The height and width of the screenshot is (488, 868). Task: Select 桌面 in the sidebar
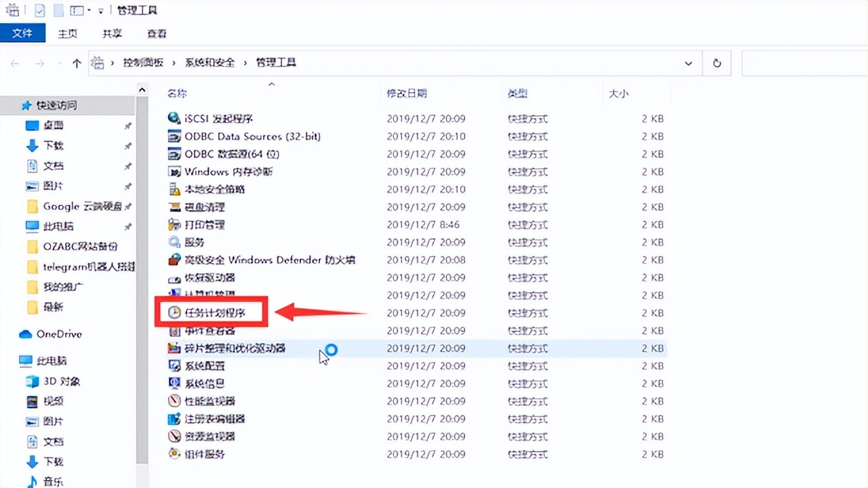[x=54, y=125]
